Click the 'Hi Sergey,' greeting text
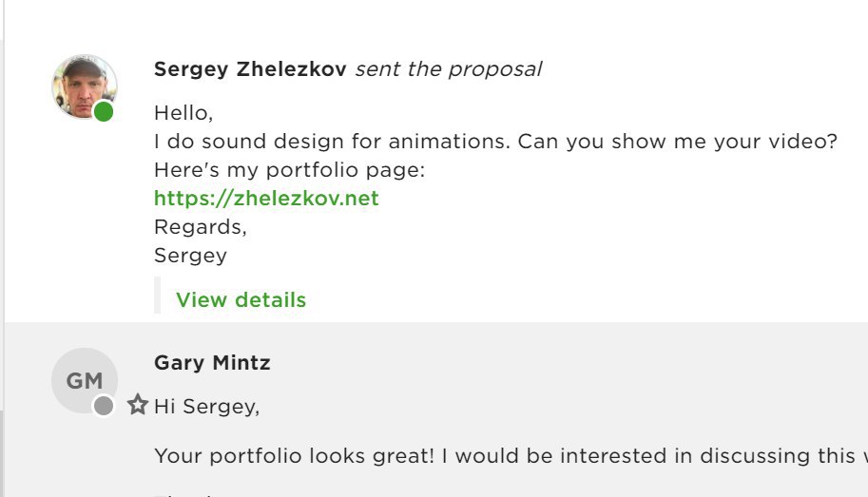The image size is (868, 497). 206,406
